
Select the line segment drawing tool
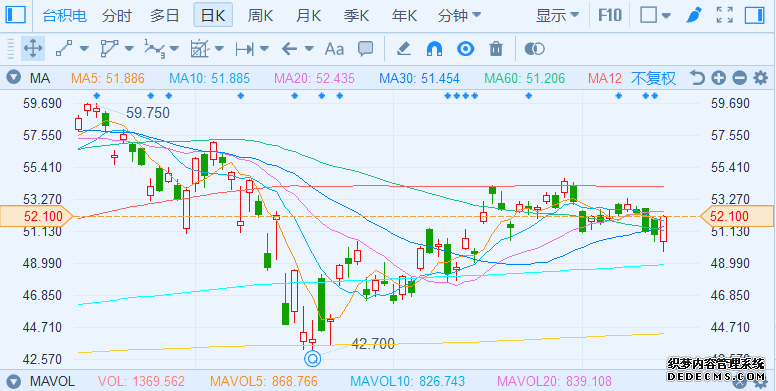(x=64, y=49)
